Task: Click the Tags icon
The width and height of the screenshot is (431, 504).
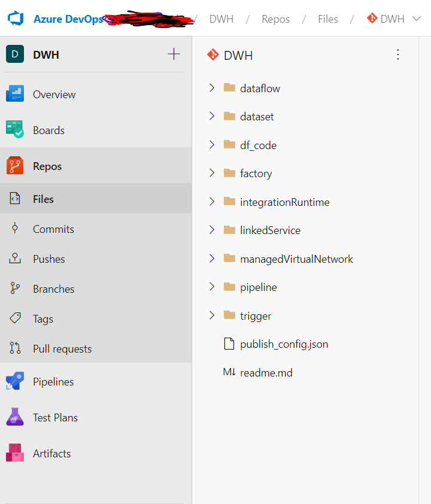Action: click(x=15, y=318)
